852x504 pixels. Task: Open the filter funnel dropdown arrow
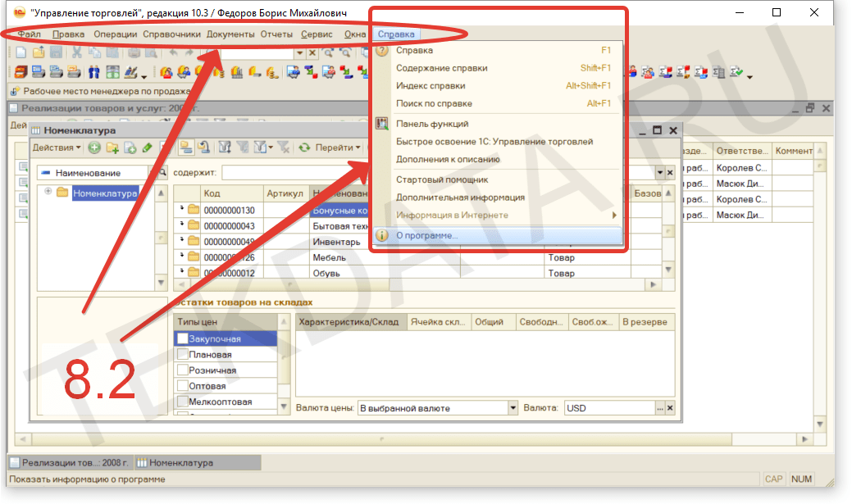(x=271, y=148)
